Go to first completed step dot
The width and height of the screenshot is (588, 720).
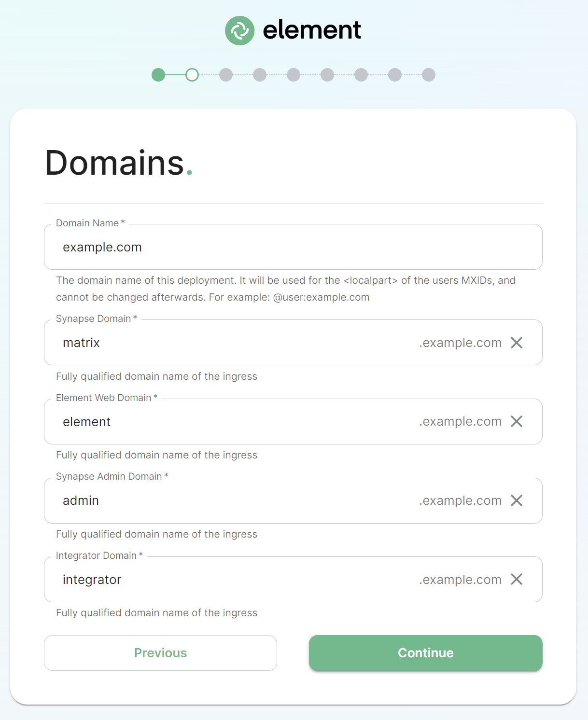pyautogui.click(x=158, y=75)
